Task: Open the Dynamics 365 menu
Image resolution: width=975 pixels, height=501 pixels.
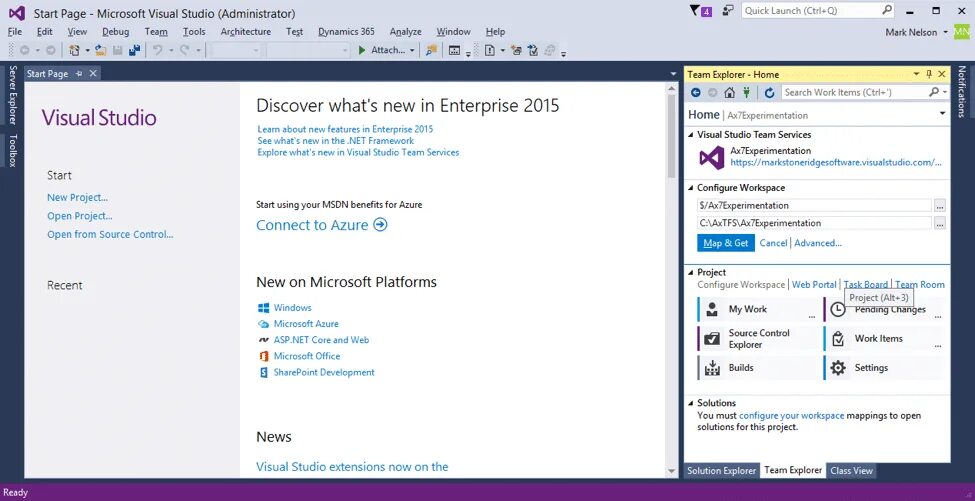Action: 346,32
